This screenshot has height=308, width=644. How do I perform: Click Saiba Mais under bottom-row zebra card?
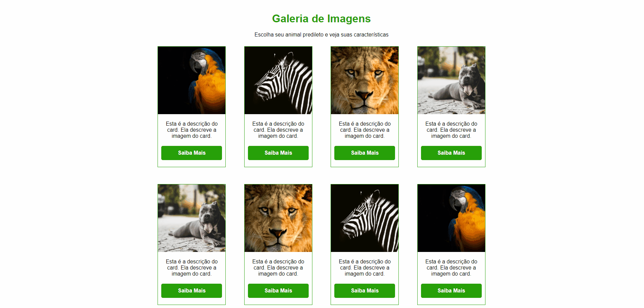click(x=365, y=291)
